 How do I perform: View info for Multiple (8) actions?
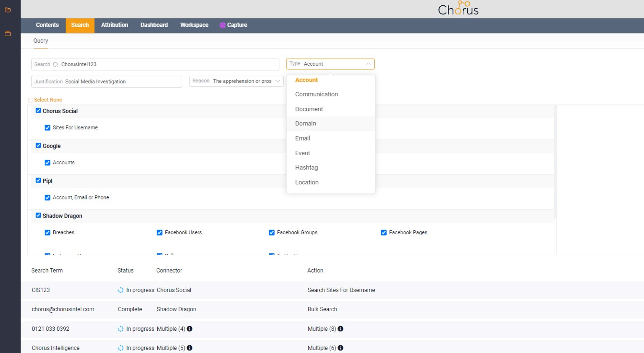[x=341, y=329]
